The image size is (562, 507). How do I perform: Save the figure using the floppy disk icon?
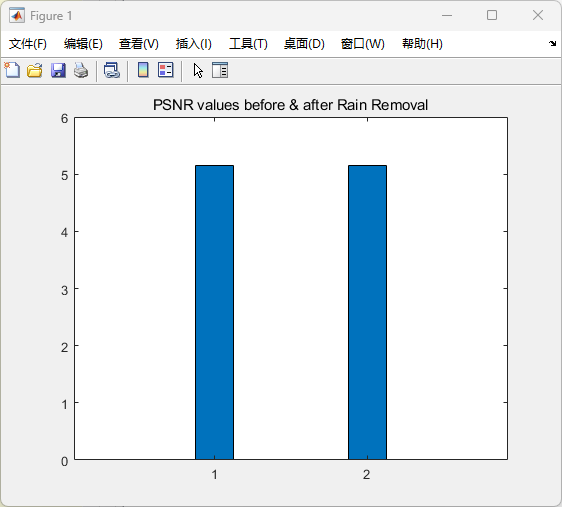point(58,70)
